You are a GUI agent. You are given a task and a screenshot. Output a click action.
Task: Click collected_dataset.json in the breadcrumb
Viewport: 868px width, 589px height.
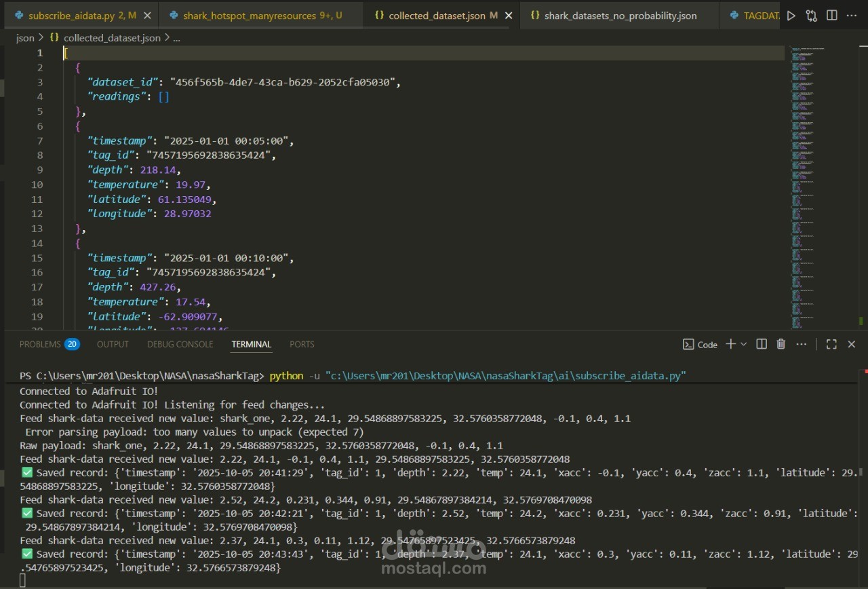pos(111,38)
